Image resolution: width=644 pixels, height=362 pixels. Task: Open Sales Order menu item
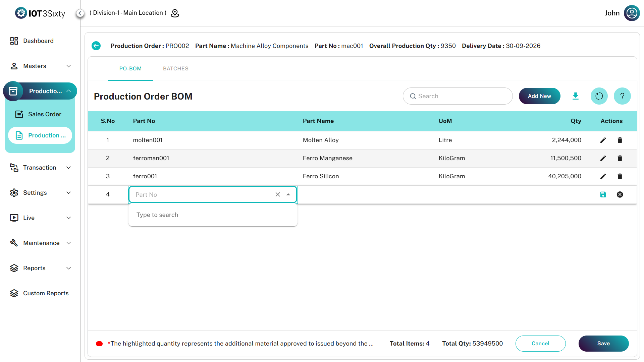tap(45, 114)
